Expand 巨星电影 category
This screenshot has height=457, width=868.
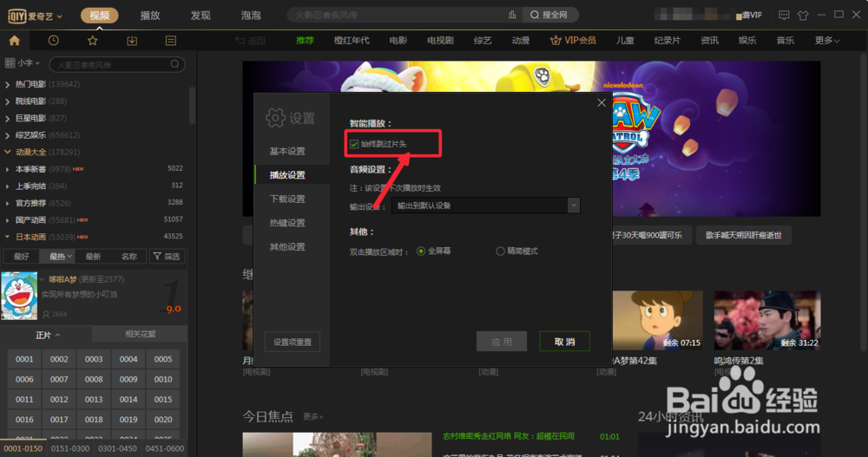click(7, 119)
